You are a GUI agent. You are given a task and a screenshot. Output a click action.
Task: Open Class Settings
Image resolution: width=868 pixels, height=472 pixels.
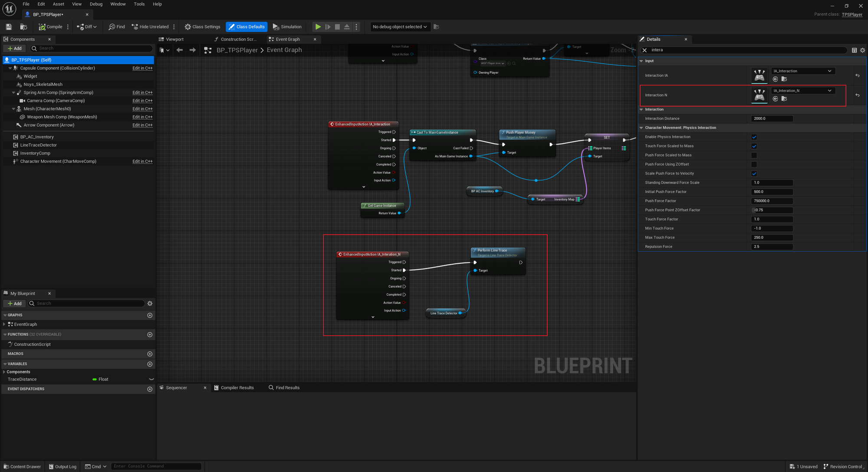[x=202, y=27]
